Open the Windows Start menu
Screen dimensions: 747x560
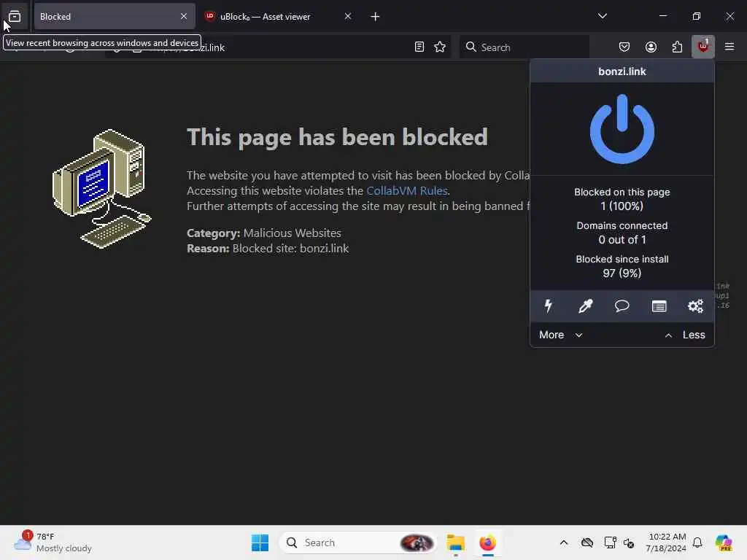(260, 542)
